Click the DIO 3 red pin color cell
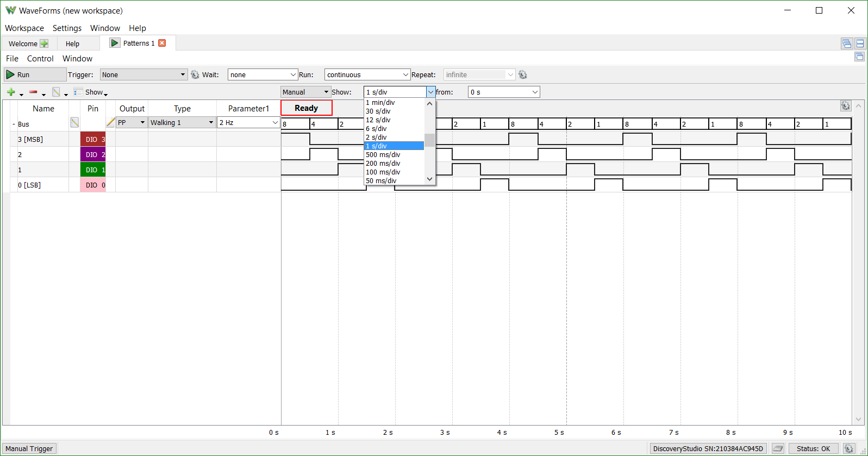 (x=93, y=139)
